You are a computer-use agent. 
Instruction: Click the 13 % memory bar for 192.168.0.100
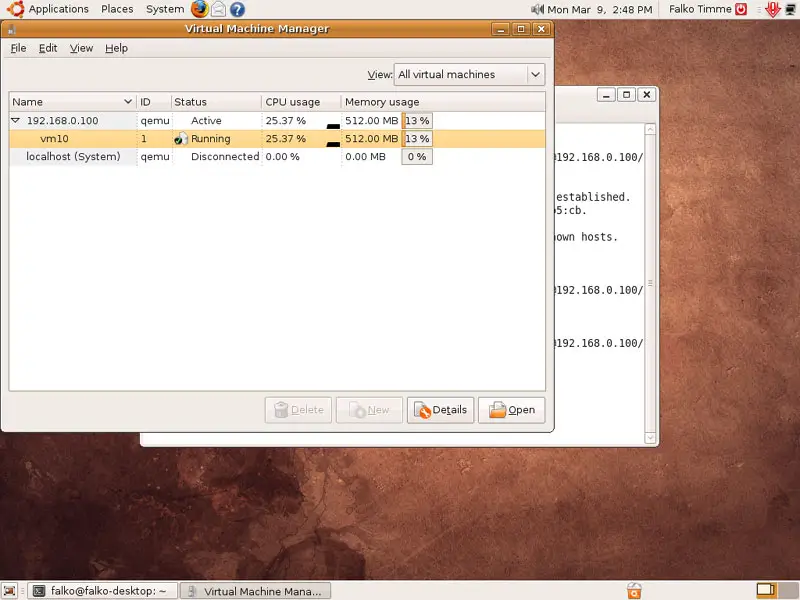click(417, 121)
